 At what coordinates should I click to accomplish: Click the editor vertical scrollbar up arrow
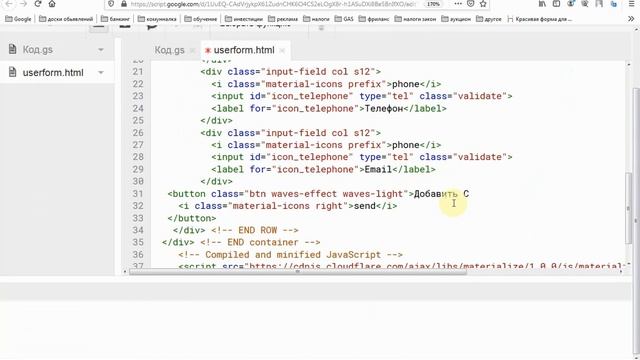[x=629, y=64]
